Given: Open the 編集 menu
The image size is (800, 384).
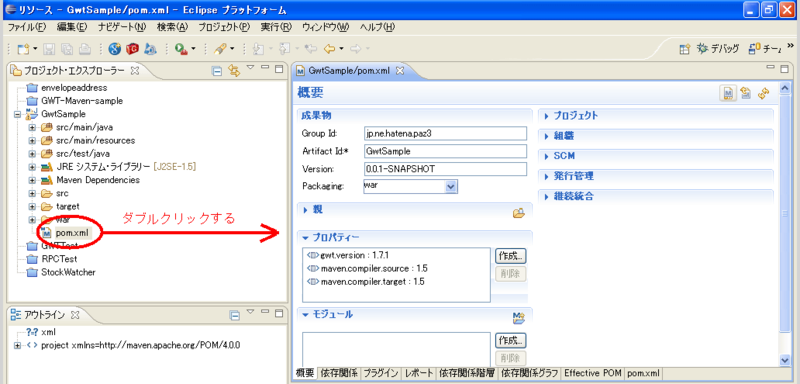Looking at the screenshot, I should [x=72, y=27].
